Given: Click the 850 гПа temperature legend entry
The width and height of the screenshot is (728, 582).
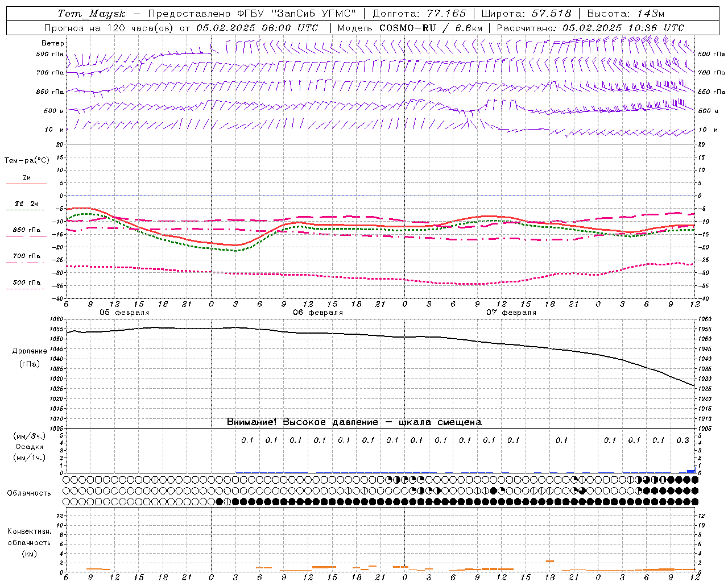Looking at the screenshot, I should click(27, 230).
